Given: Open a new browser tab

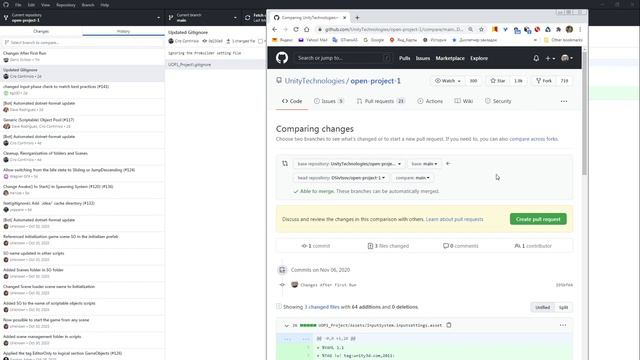Looking at the screenshot, I should [357, 18].
